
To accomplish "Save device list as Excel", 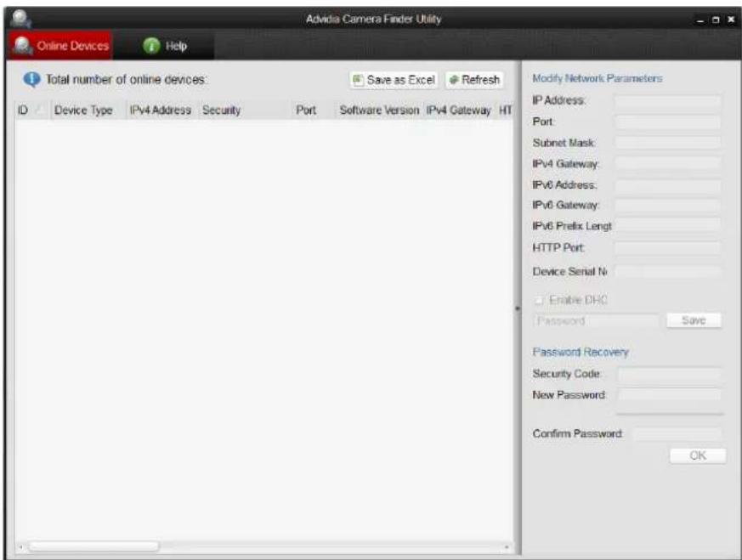I will [x=394, y=80].
